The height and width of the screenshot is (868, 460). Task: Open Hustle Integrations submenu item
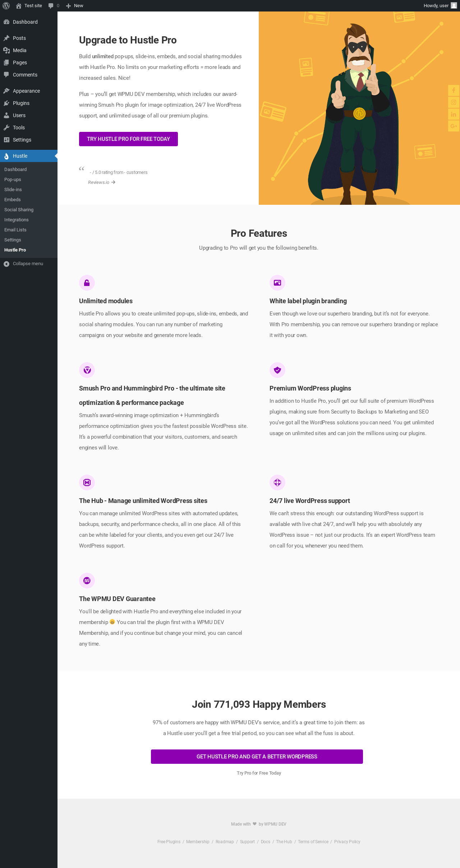(x=16, y=220)
